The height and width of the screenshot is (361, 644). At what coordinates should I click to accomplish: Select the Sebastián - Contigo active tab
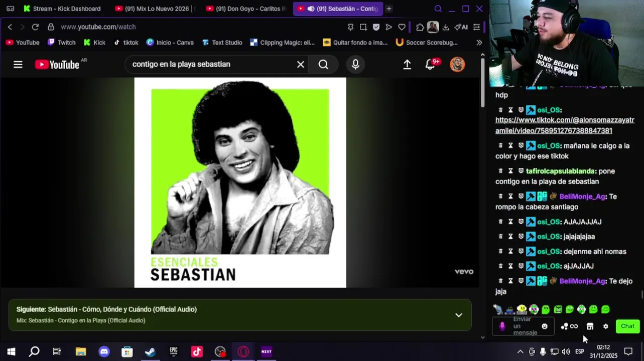[x=337, y=9]
